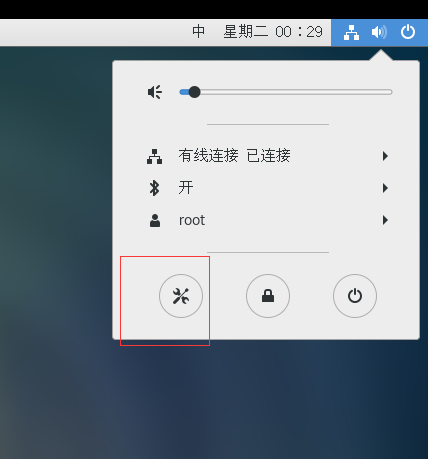The height and width of the screenshot is (459, 428).
Task: Open system settings via wrench icon
Action: click(181, 296)
